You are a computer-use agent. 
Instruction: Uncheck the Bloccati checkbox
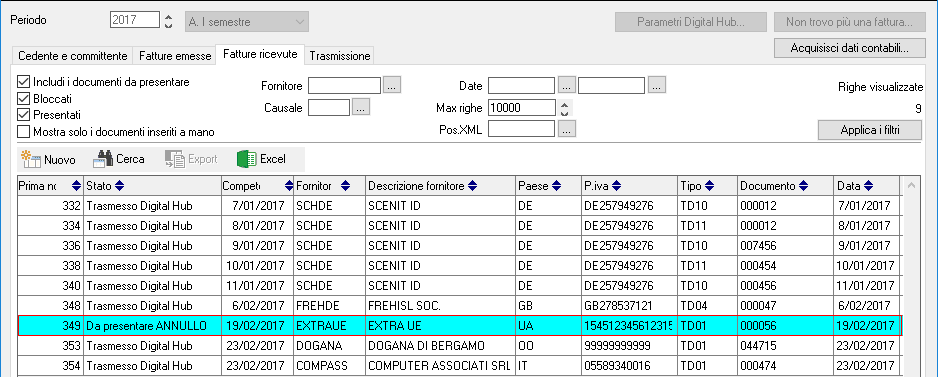[x=24, y=98]
